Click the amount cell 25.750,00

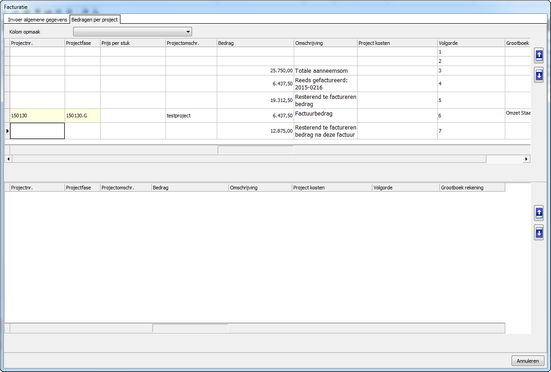[255, 71]
